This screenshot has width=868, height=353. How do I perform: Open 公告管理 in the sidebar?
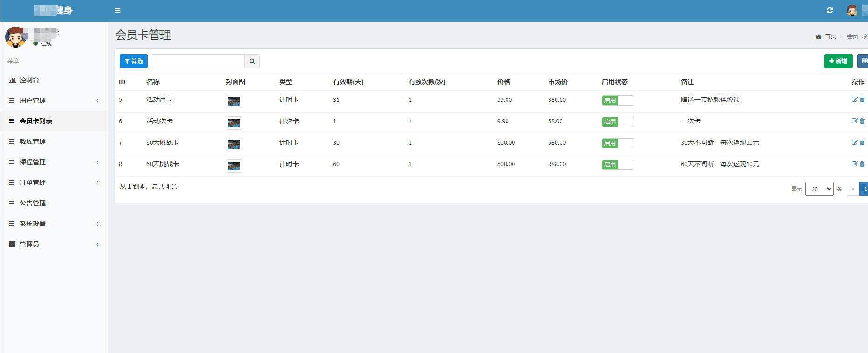tap(54, 203)
